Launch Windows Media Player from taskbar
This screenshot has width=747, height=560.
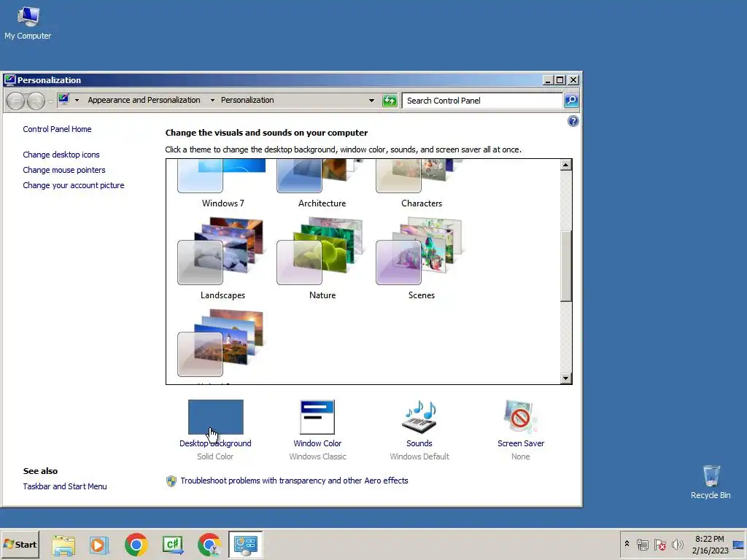click(99, 545)
